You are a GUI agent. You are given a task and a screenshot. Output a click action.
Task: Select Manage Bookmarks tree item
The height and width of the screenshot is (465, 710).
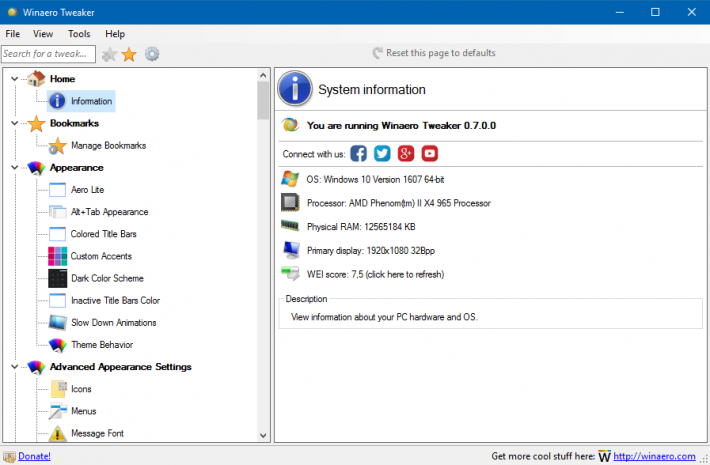tap(109, 146)
